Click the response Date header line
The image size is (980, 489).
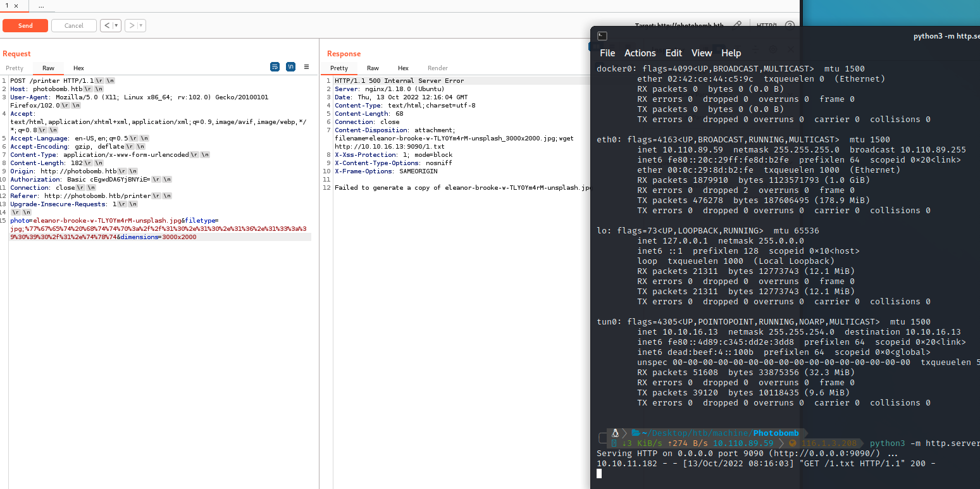pos(401,97)
